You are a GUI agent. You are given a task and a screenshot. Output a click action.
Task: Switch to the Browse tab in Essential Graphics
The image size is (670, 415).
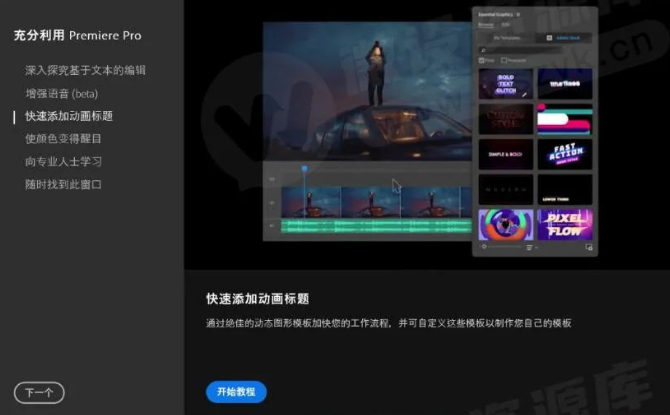pos(485,24)
